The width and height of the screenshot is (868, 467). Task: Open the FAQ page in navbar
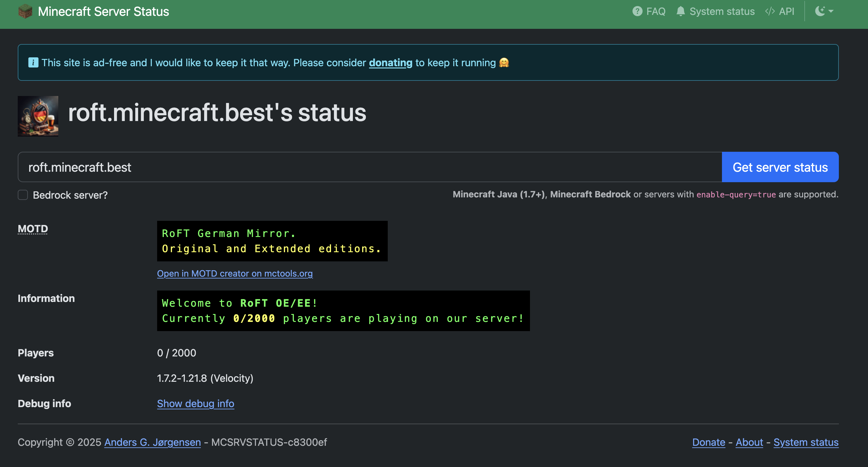tap(649, 11)
